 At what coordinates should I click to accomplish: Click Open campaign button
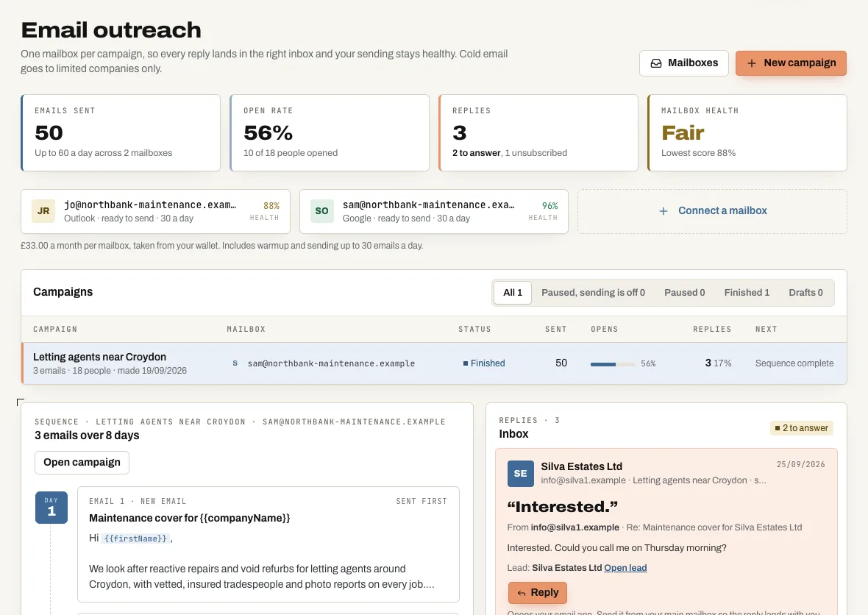pos(82,462)
